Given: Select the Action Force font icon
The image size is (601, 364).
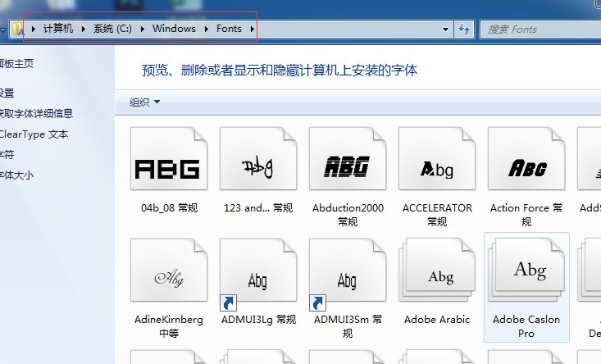Looking at the screenshot, I should click(x=526, y=158).
